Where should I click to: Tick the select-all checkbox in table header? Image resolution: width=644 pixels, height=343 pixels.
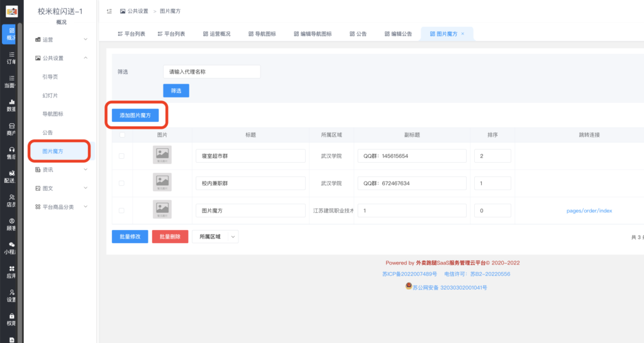(122, 134)
